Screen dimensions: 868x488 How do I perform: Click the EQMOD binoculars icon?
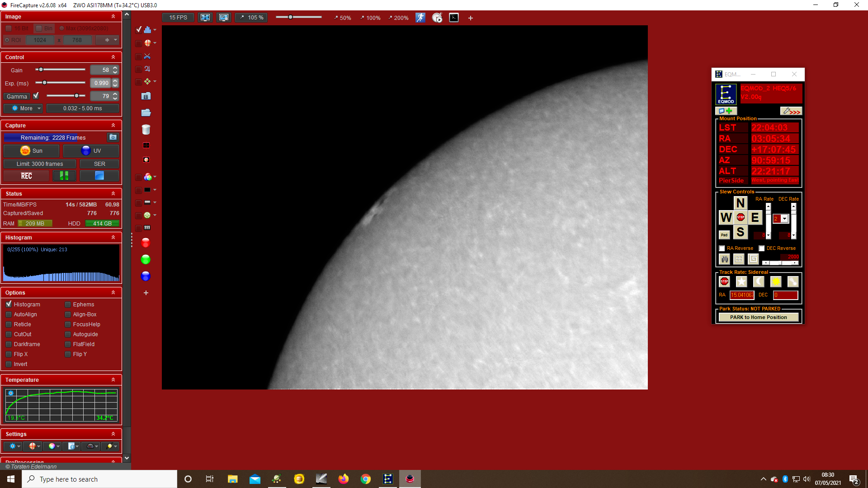tap(725, 259)
